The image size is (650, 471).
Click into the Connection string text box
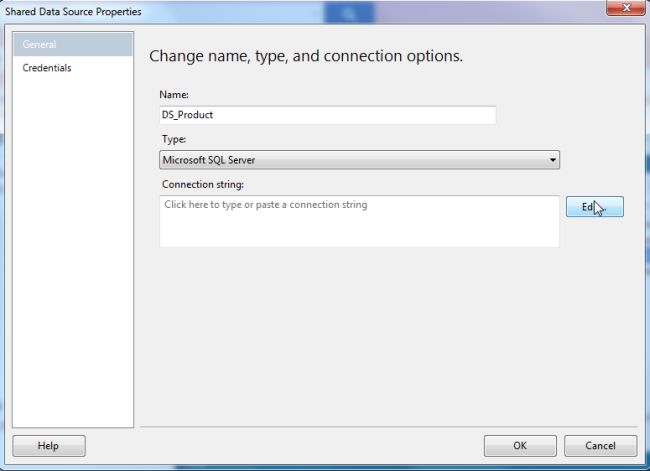pos(359,221)
